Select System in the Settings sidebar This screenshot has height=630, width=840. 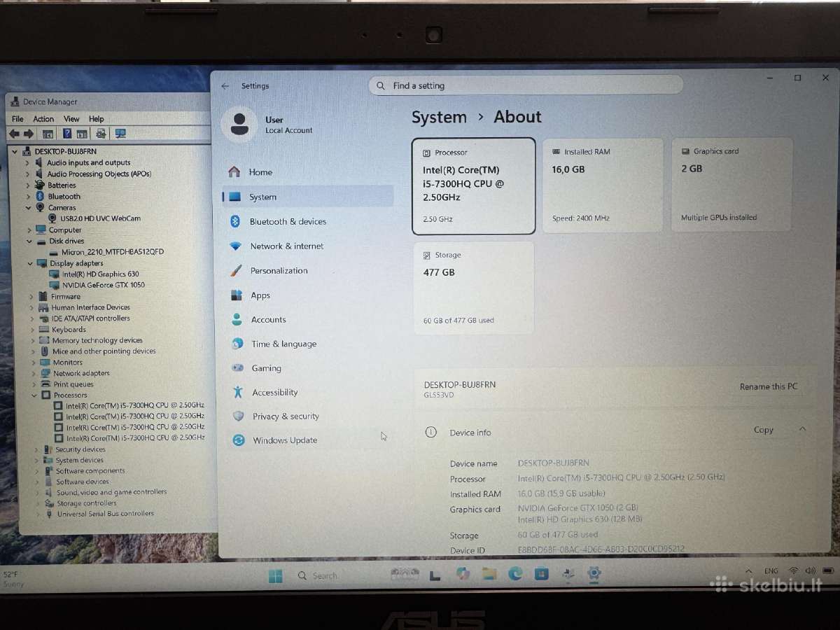point(308,197)
